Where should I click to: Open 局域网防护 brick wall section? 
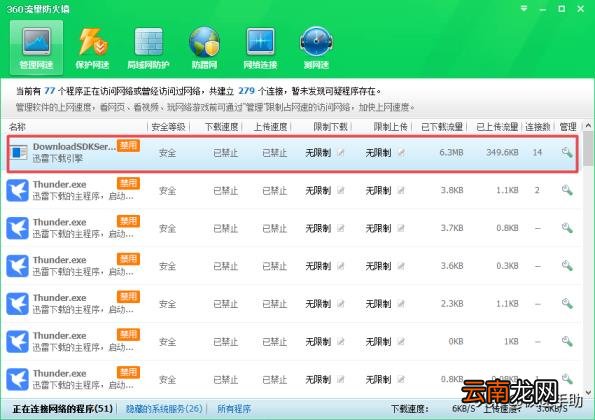(x=148, y=47)
